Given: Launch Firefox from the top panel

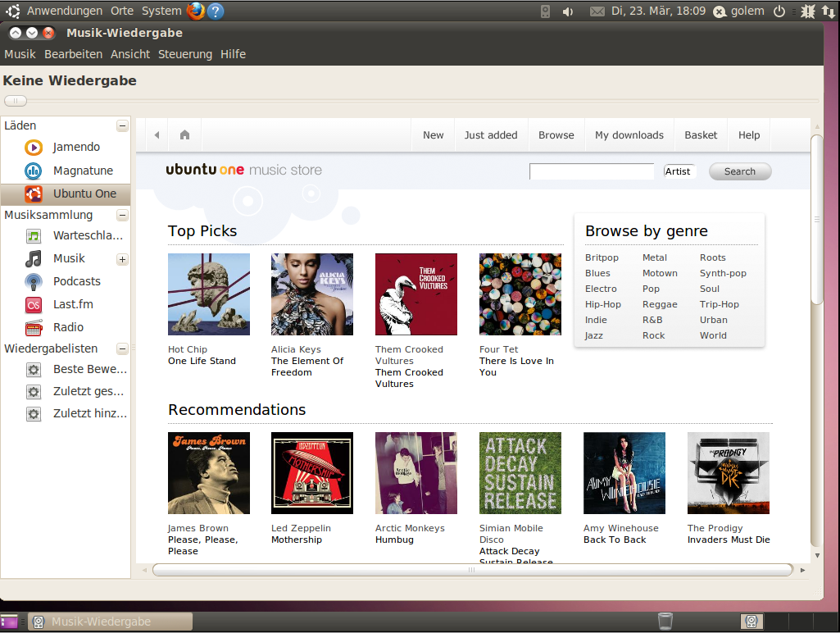Looking at the screenshot, I should pos(194,11).
